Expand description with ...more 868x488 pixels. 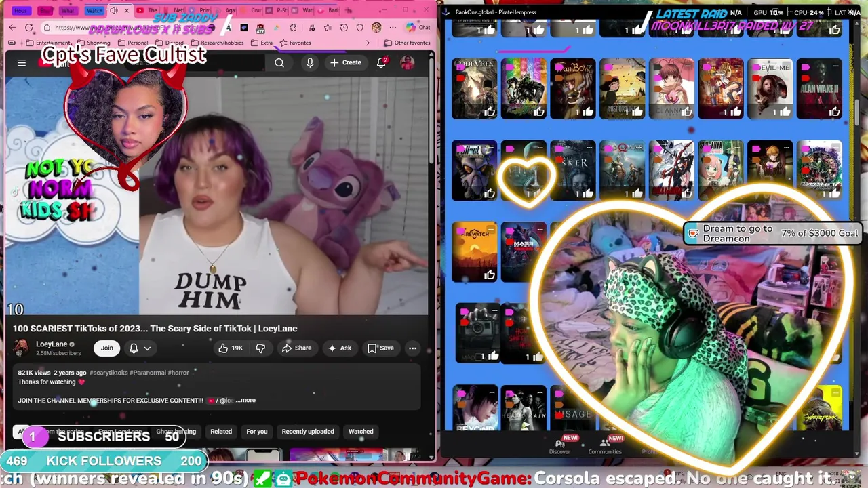coord(245,400)
